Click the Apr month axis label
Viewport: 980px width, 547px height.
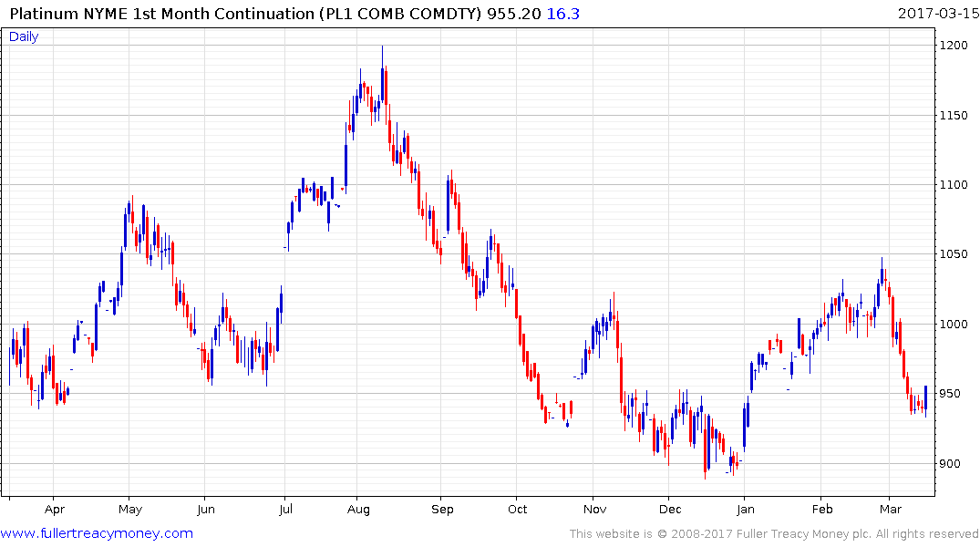pos(55,510)
